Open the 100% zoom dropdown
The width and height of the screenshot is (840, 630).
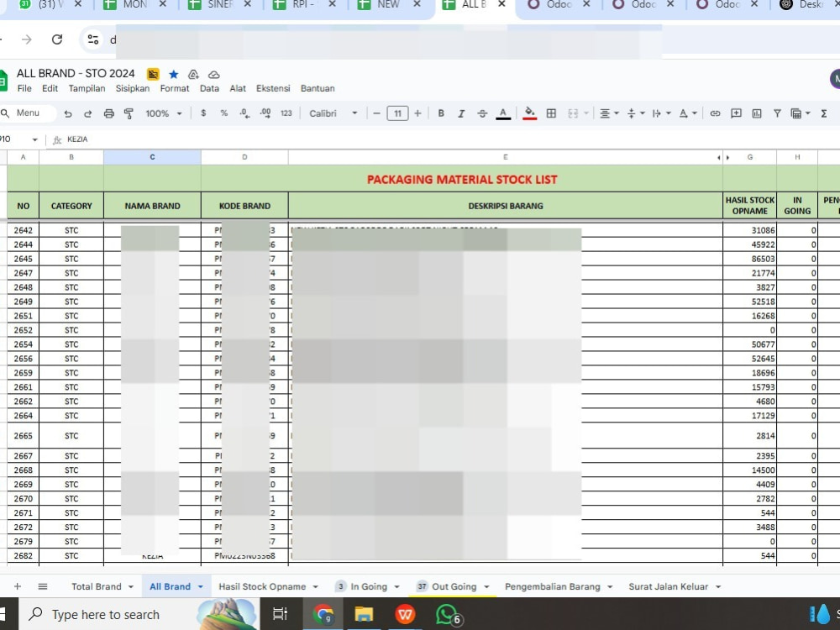pyautogui.click(x=164, y=113)
